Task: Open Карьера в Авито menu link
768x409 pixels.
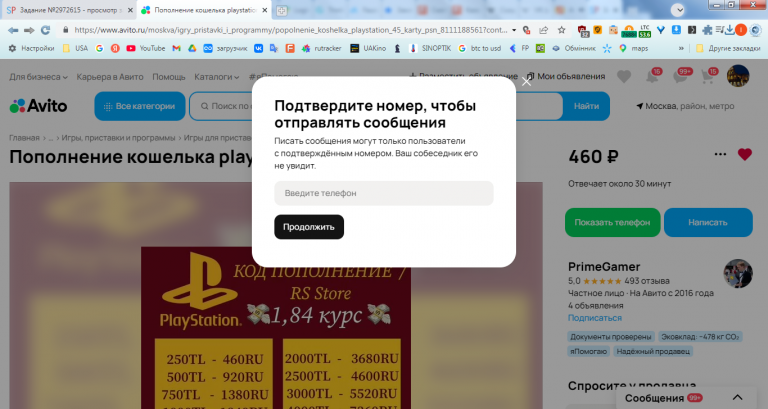Action: tap(110, 77)
